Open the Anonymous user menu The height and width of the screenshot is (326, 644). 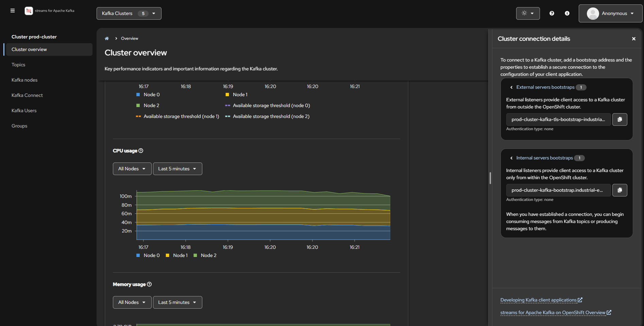click(x=610, y=14)
